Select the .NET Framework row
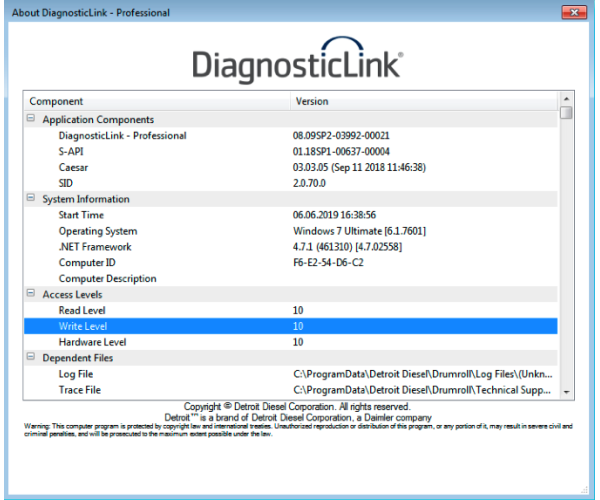 tap(291, 247)
